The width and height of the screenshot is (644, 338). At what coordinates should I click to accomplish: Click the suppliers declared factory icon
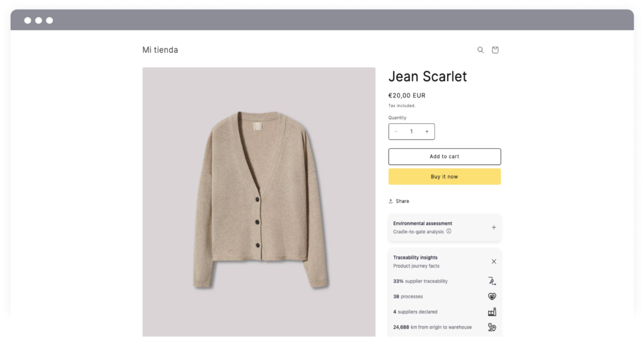(492, 312)
